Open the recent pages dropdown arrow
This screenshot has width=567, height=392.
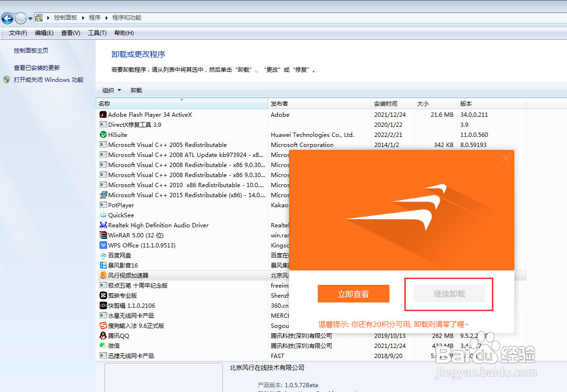pos(30,18)
